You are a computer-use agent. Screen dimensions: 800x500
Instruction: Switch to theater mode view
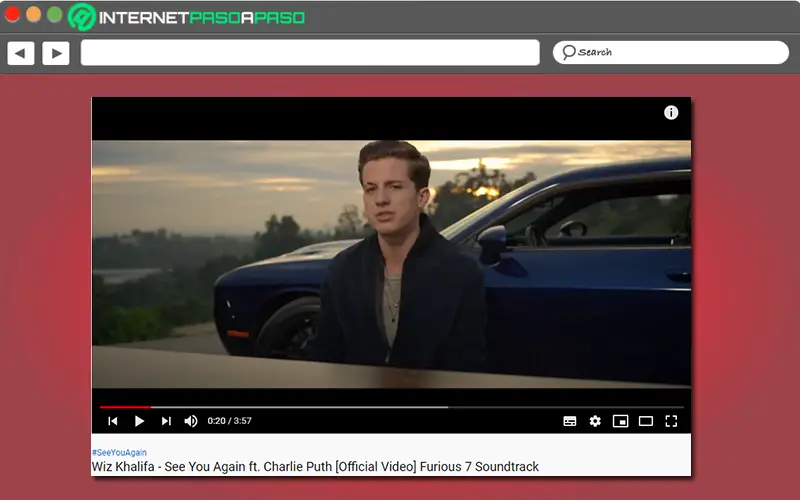coord(646,421)
